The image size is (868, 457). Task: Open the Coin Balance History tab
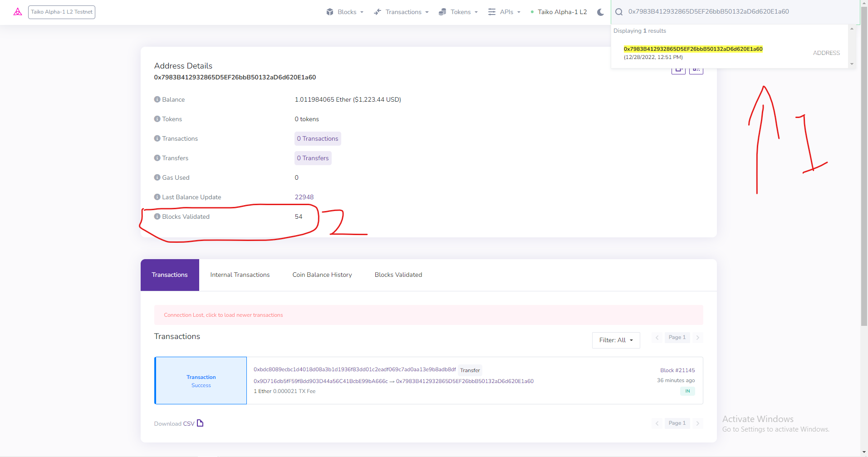click(322, 275)
